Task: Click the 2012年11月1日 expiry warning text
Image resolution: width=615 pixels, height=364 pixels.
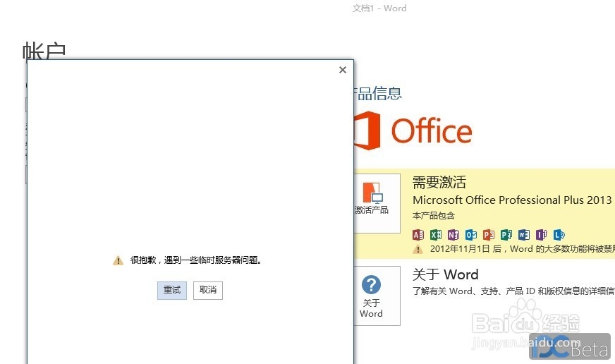Action: pyautogui.click(x=523, y=249)
